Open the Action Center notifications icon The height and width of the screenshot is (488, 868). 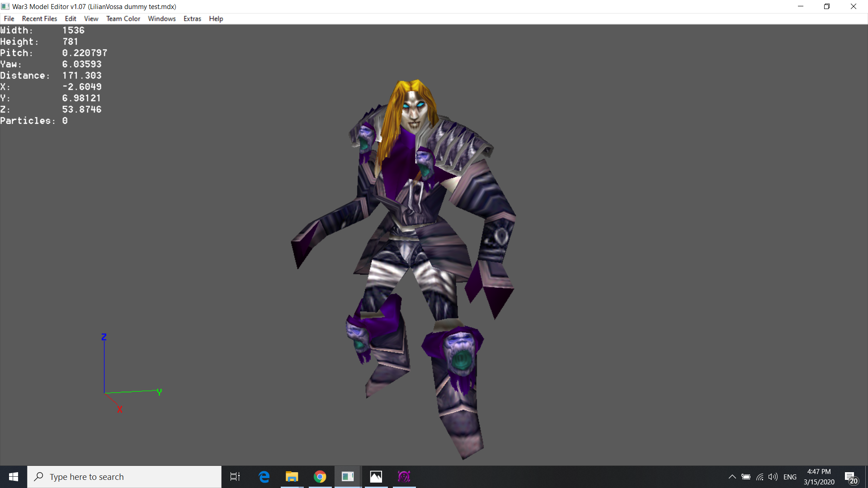(x=851, y=477)
